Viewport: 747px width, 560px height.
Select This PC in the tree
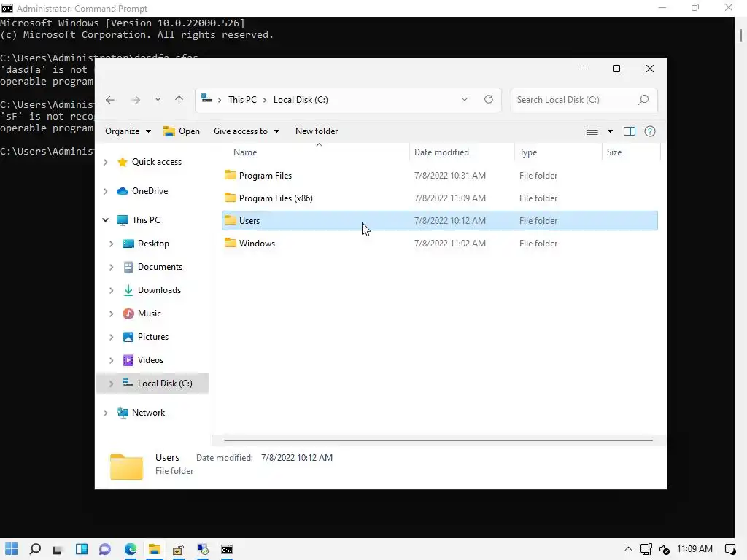(x=146, y=220)
